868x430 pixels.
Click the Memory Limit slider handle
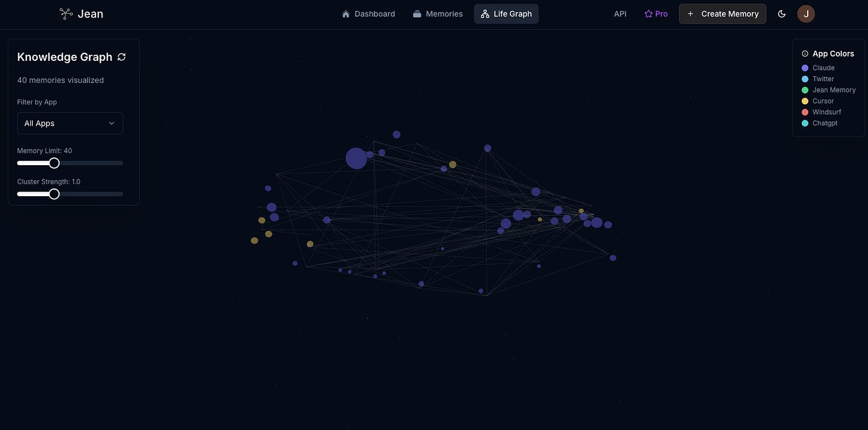click(x=54, y=163)
